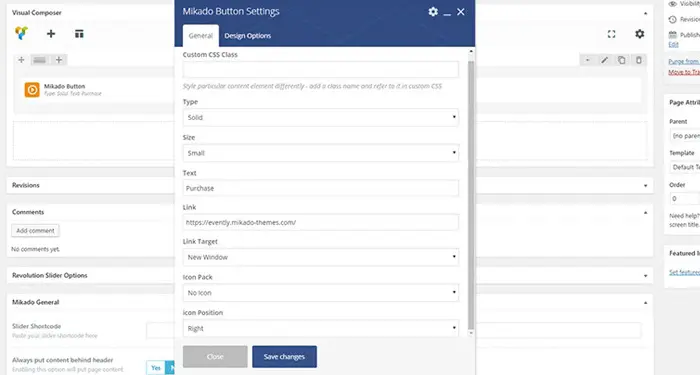Click the Edit link under Publish
Viewport: 700px width, 375px height.
pos(673,45)
